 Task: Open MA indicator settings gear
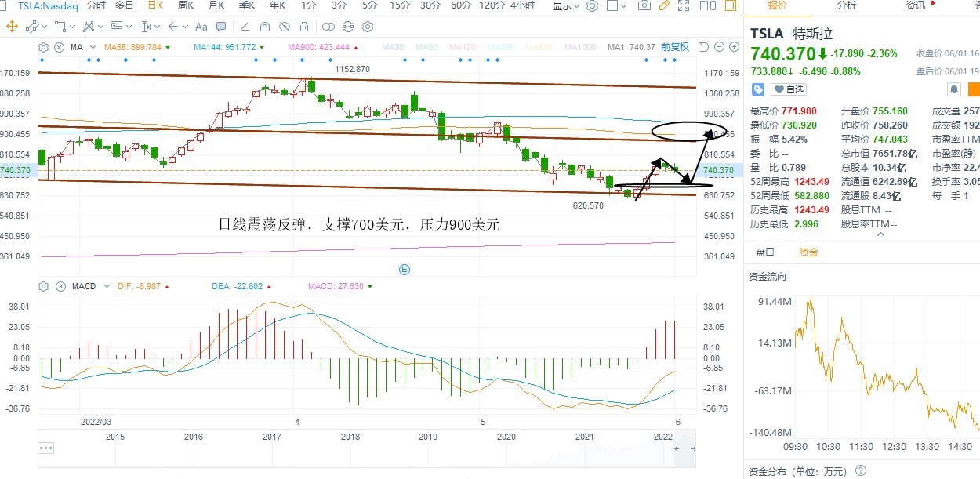click(x=43, y=47)
